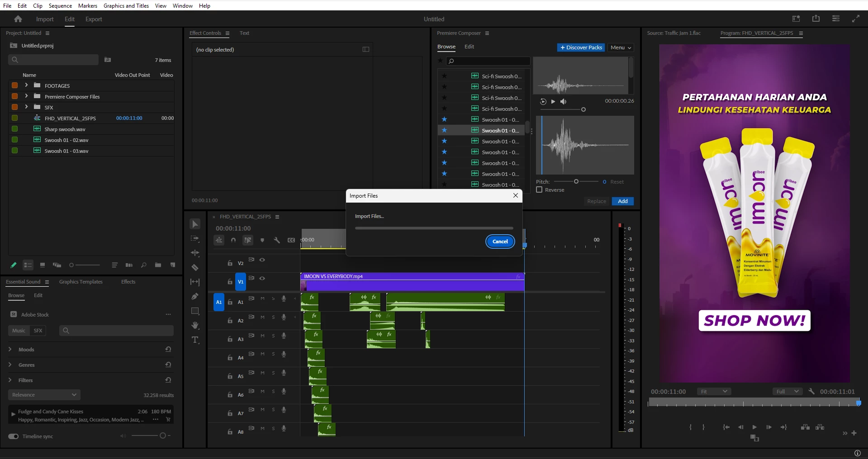Screen dimensions: 868x459
Task: Open Timeline Display Settings wrench
Action: (x=277, y=240)
